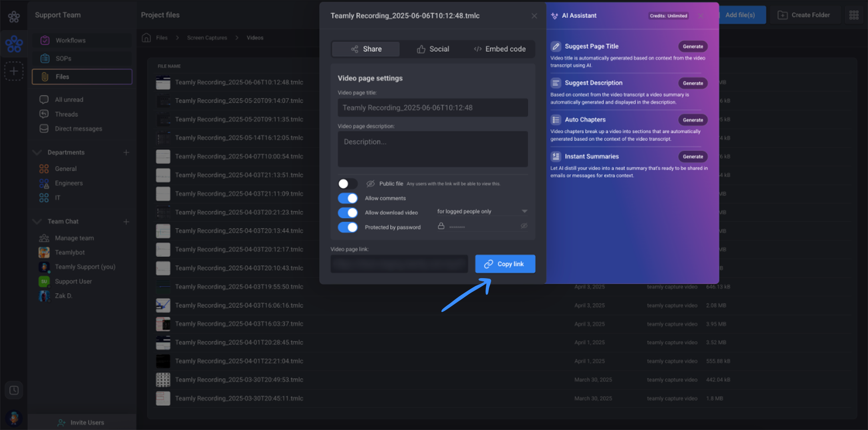The image size is (868, 430).
Task: Toggle Allow comments switch
Action: 348,198
